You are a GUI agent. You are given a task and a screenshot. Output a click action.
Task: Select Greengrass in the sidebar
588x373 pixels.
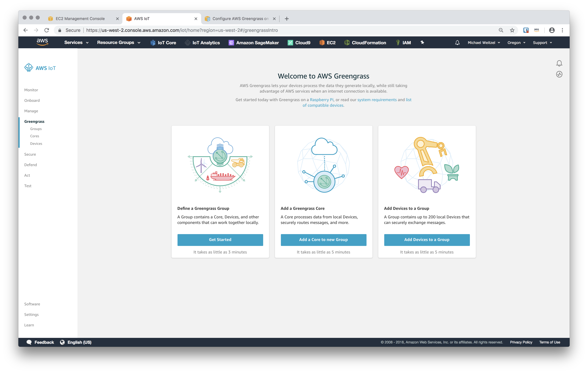pos(34,121)
